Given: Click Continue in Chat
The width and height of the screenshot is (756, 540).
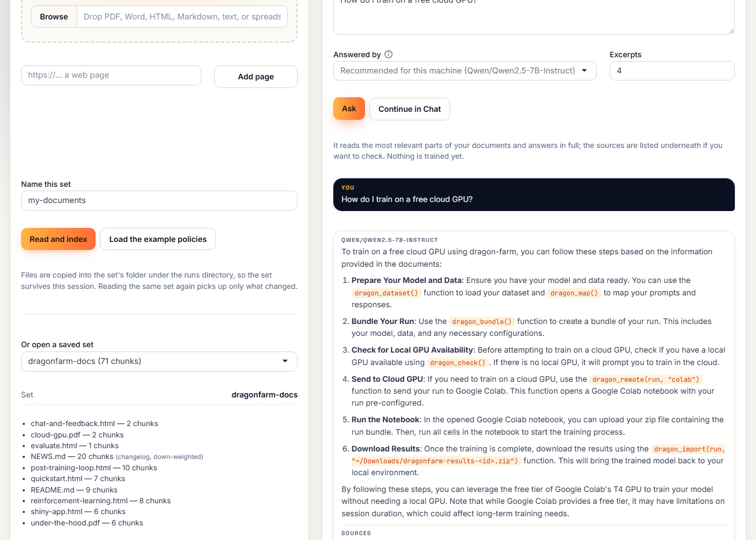Looking at the screenshot, I should (410, 109).
